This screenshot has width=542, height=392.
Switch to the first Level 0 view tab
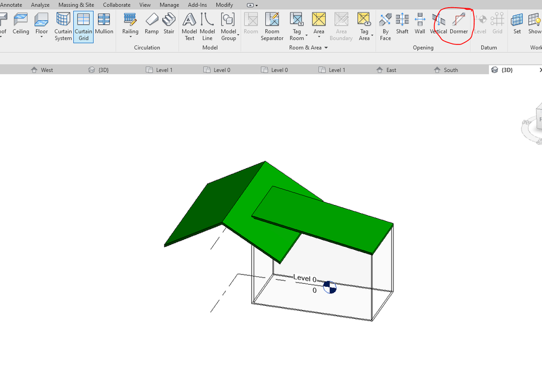(x=216, y=70)
